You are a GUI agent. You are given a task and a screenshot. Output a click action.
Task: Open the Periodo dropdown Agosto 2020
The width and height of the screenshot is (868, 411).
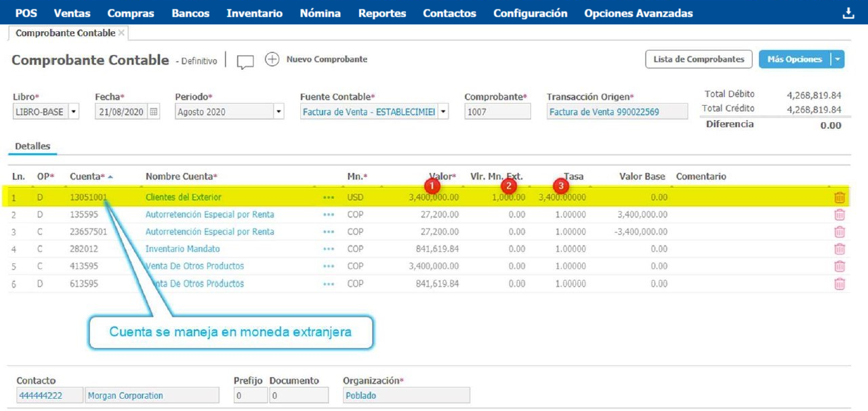[x=278, y=112]
